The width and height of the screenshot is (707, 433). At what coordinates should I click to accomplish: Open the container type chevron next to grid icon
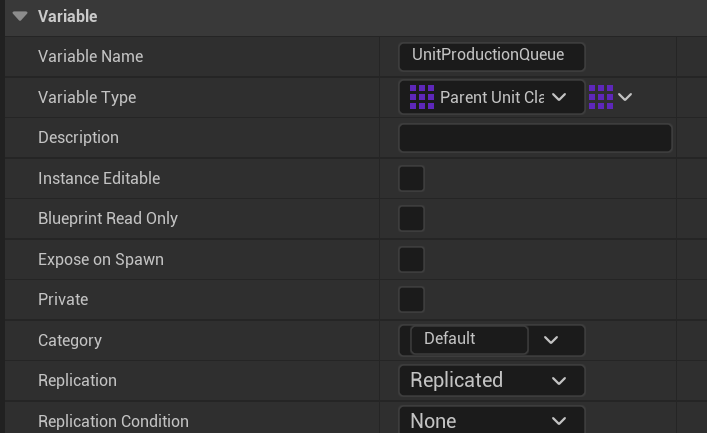[x=625, y=97]
